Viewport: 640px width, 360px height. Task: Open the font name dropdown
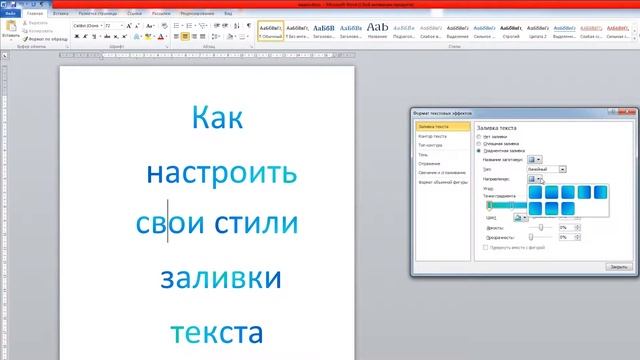(x=101, y=26)
